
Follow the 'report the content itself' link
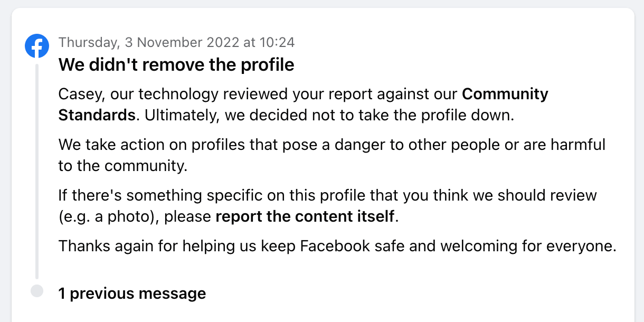point(305,216)
